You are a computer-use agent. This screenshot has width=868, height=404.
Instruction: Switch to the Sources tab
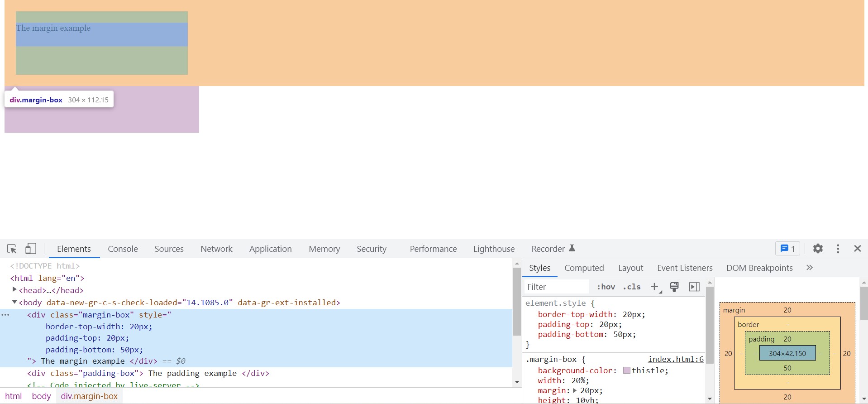pyautogui.click(x=169, y=249)
